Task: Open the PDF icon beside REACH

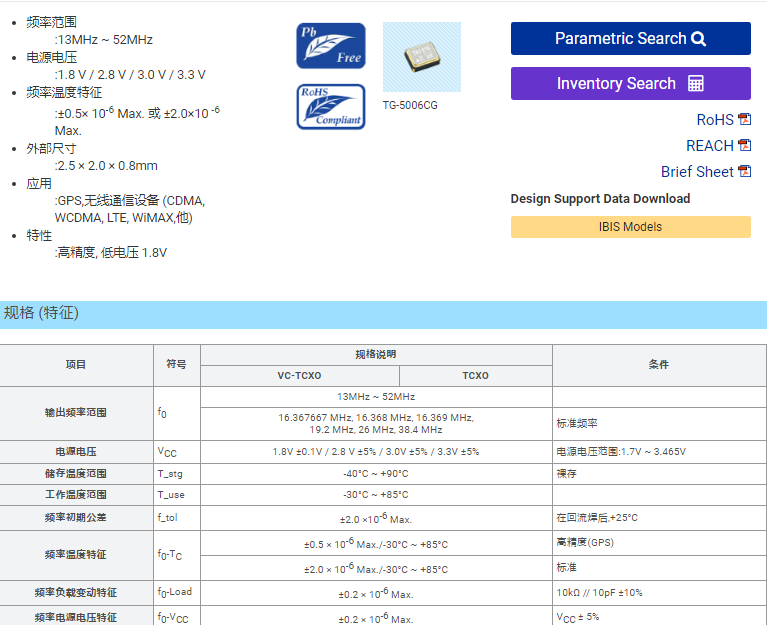Action: click(744, 146)
